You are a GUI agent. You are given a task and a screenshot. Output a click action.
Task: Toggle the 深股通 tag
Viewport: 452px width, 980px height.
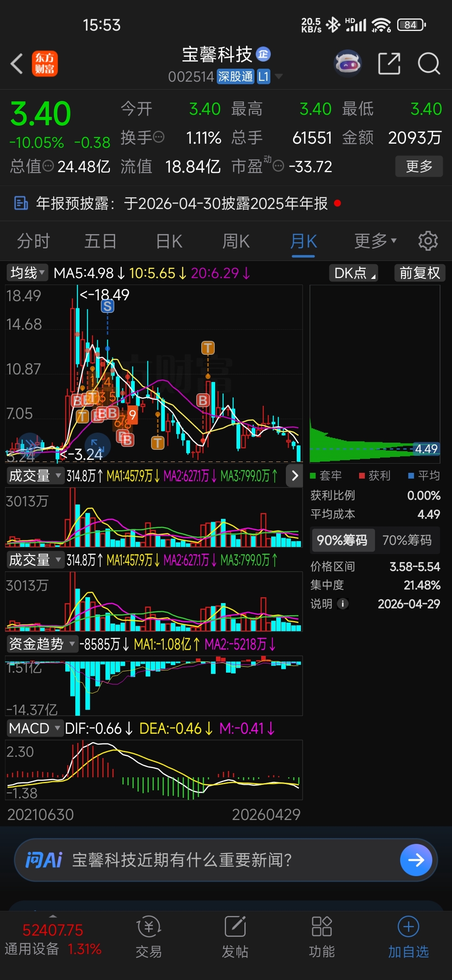[235, 77]
